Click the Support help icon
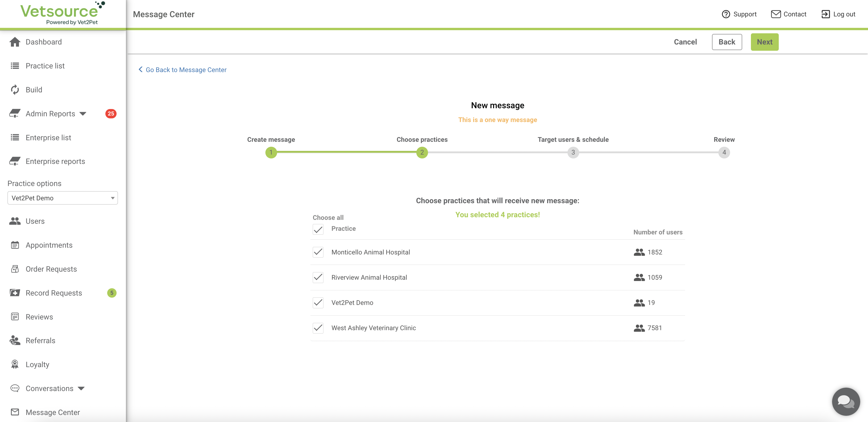Image resolution: width=868 pixels, height=422 pixels. pos(726,14)
